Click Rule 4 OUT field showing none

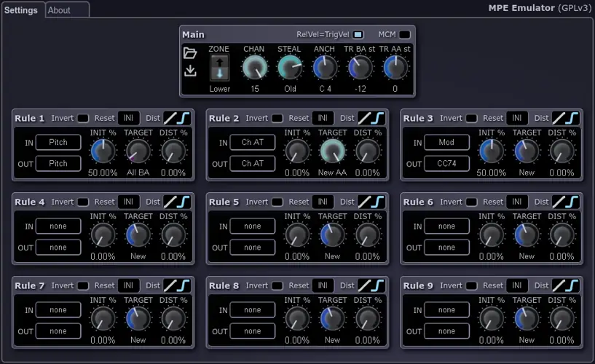tap(58, 248)
